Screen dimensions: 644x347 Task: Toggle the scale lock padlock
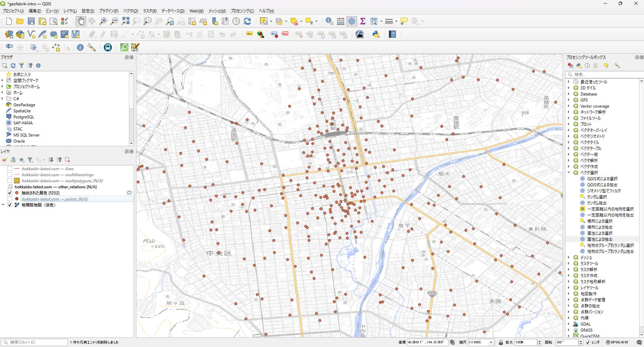coord(501,342)
